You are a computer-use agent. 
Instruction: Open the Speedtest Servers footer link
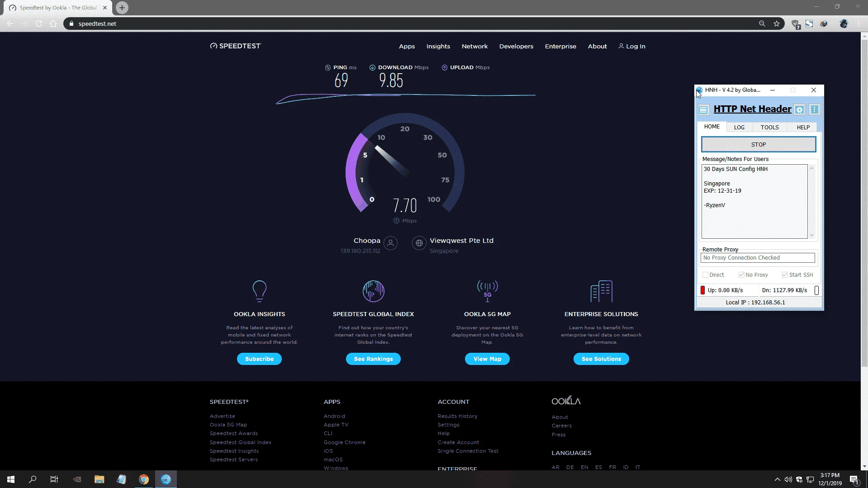pos(233,460)
